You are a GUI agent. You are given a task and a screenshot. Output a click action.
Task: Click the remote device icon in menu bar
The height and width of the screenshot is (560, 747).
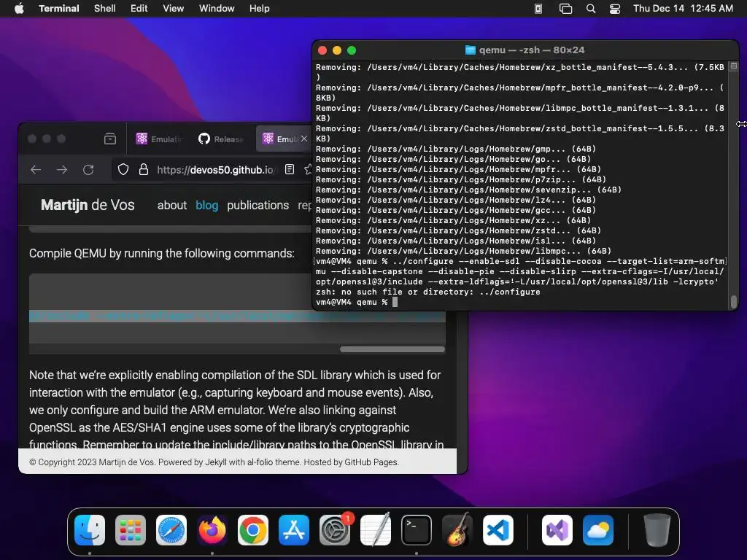pos(538,9)
